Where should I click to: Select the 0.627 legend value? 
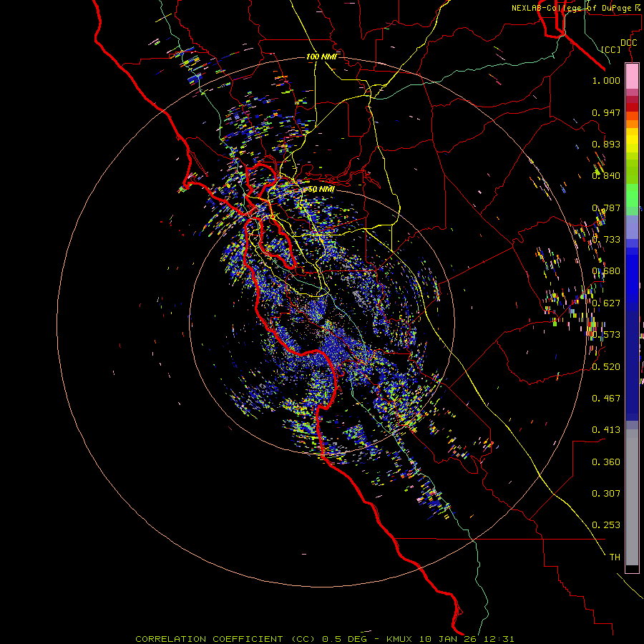pos(606,303)
